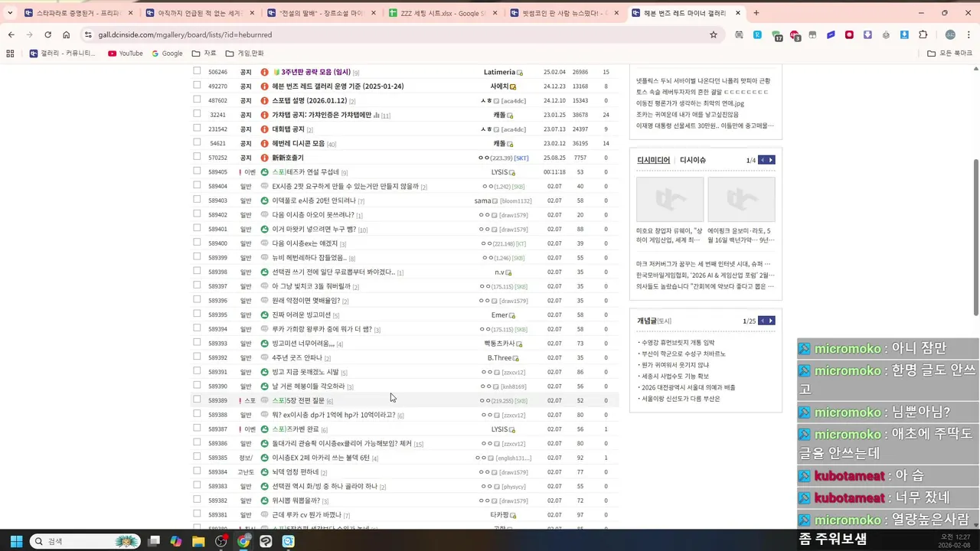Image resolution: width=980 pixels, height=551 pixels.
Task: Open a new browser tab with plus
Action: (x=756, y=13)
